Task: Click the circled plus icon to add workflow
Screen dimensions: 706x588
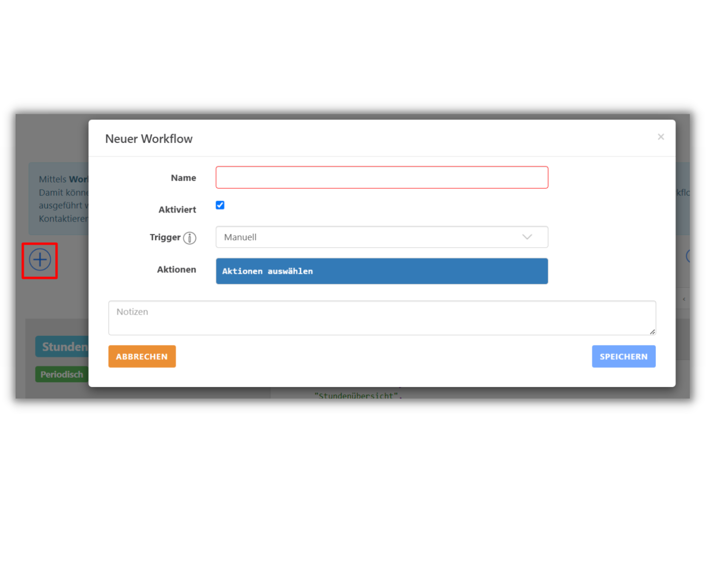Action: 40,260
